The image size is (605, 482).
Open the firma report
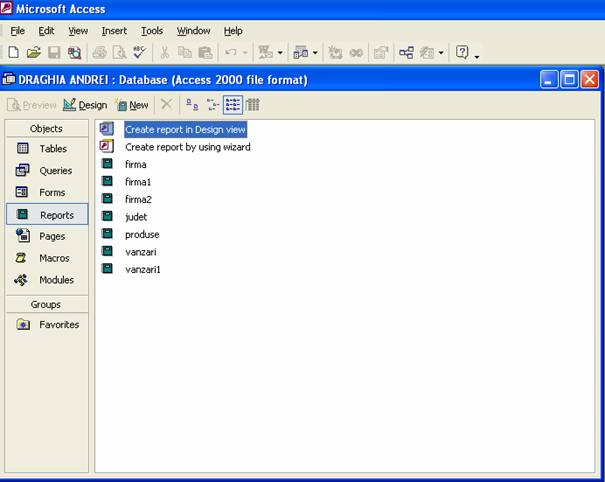[x=135, y=164]
